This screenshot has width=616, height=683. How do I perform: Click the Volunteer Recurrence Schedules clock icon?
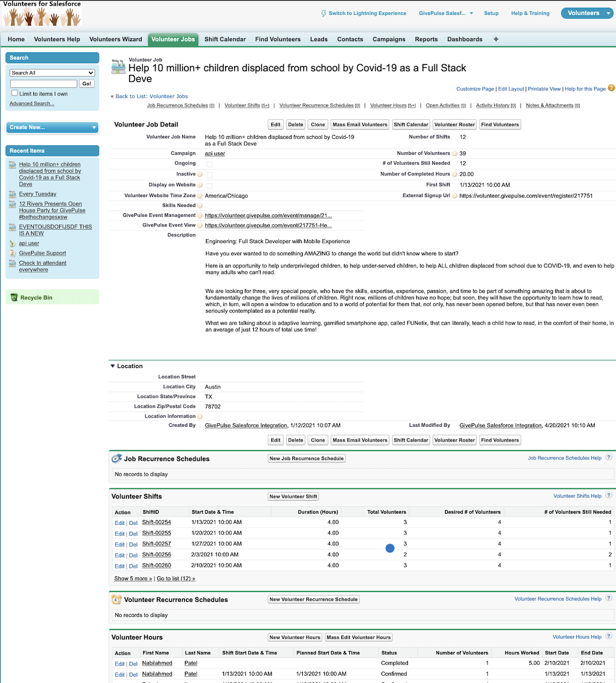[x=117, y=599]
